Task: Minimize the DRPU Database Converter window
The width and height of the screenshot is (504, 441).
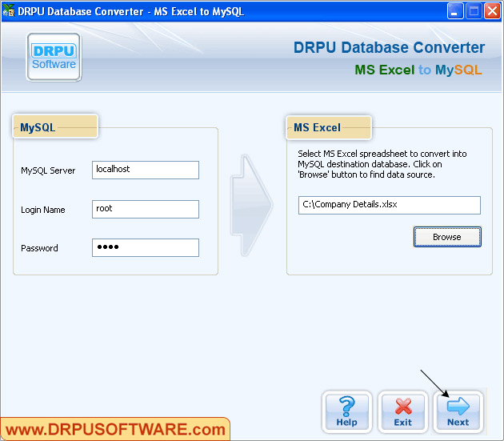Action: [455, 11]
